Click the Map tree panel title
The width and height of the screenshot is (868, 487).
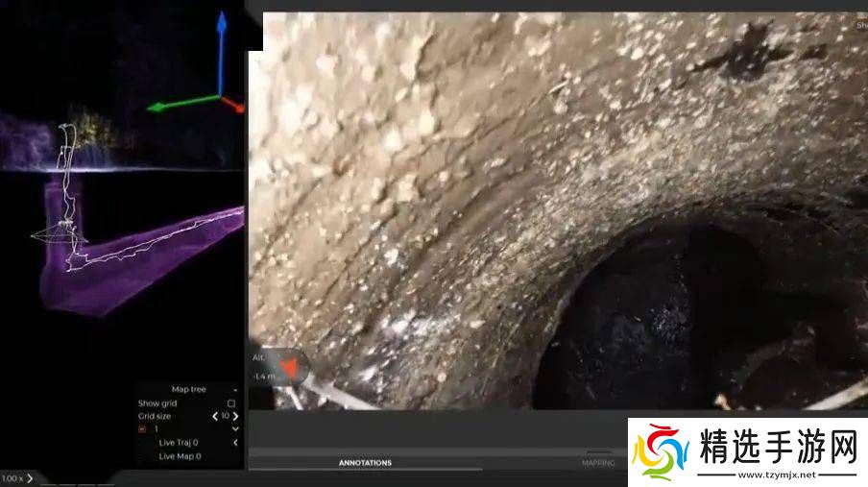(x=188, y=390)
